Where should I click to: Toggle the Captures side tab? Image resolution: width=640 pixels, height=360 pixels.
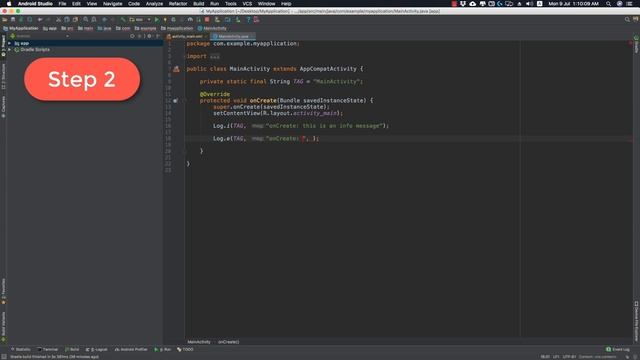point(3,107)
